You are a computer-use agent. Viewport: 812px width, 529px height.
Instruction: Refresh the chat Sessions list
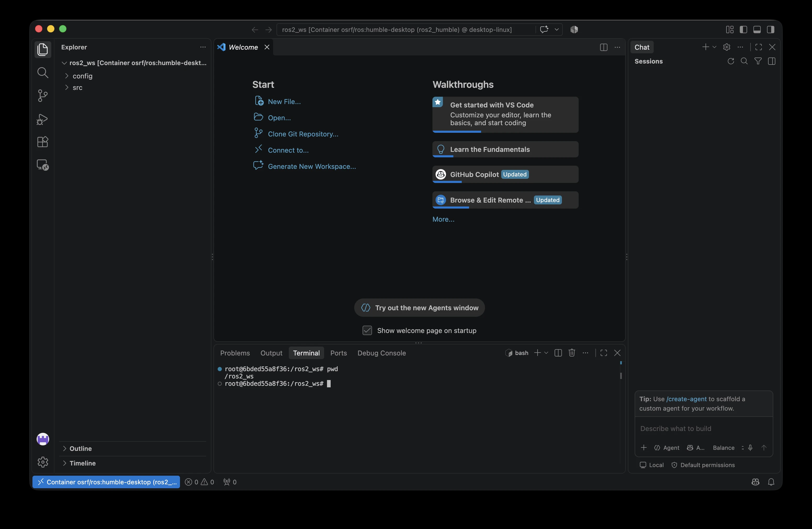pyautogui.click(x=730, y=61)
